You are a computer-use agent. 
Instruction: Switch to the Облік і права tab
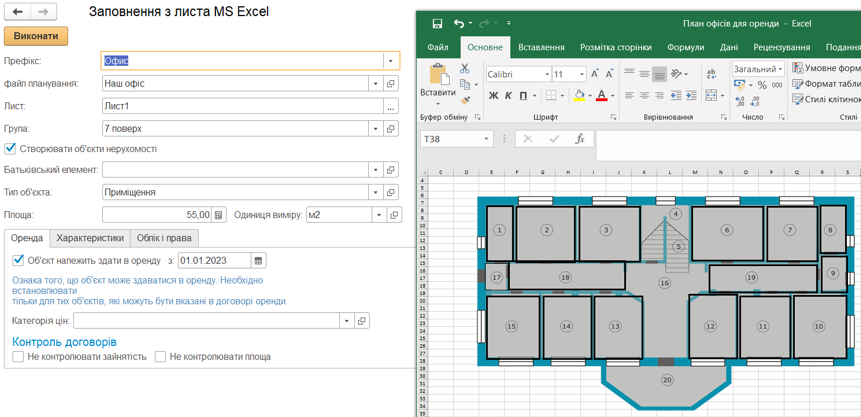165,238
